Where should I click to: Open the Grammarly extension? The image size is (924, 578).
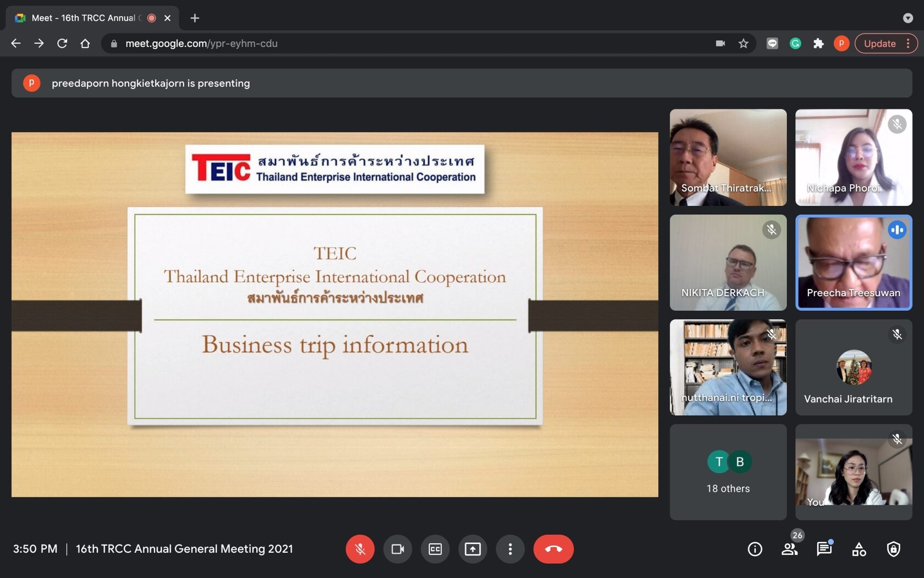pos(795,43)
